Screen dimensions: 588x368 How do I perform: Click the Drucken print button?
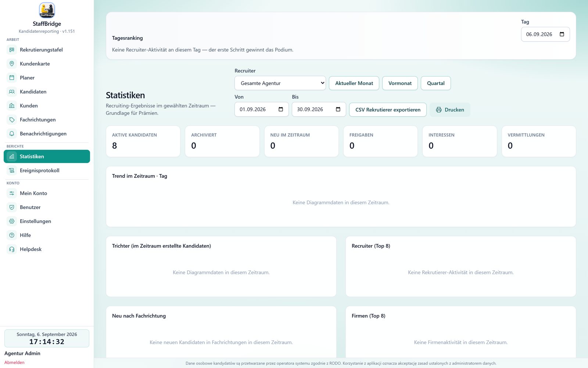[450, 110]
